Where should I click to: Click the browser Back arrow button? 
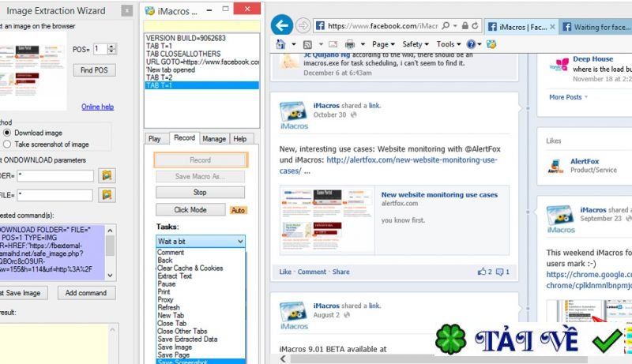(x=282, y=25)
